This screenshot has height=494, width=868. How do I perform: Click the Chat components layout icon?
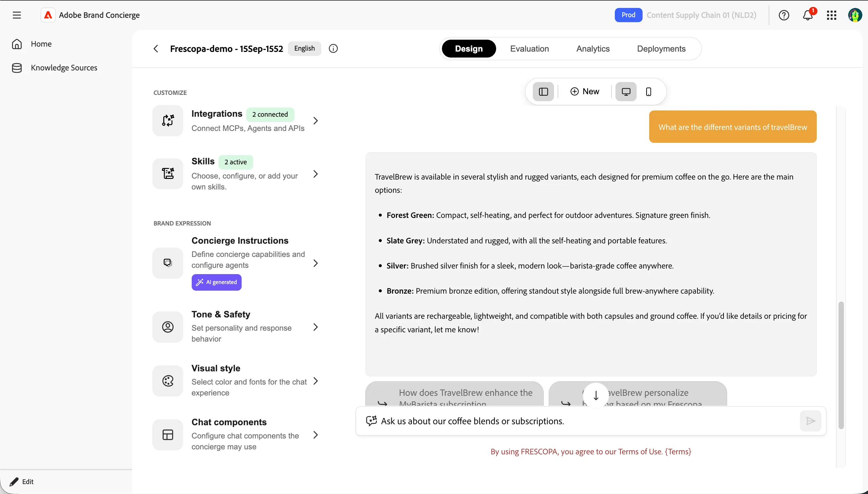(168, 434)
